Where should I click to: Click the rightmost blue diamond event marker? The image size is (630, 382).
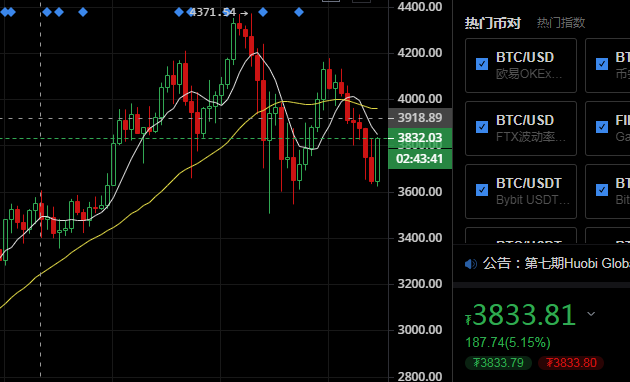point(299,12)
